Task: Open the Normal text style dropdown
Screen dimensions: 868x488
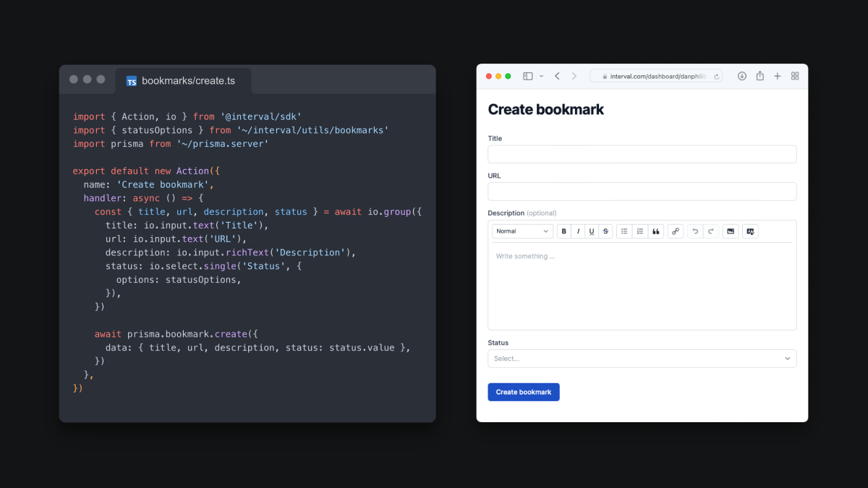Action: [x=523, y=231]
